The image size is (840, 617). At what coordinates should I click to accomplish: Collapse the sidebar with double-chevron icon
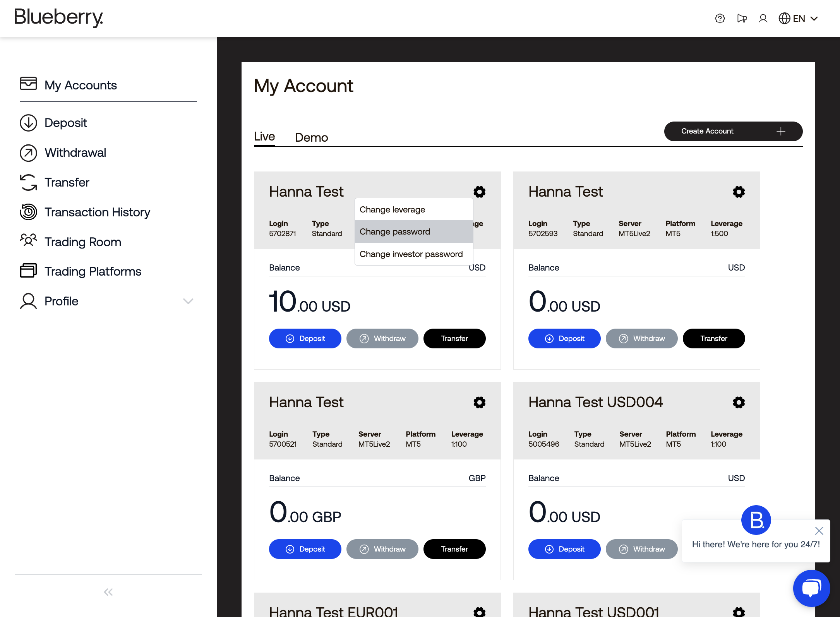[x=108, y=592]
